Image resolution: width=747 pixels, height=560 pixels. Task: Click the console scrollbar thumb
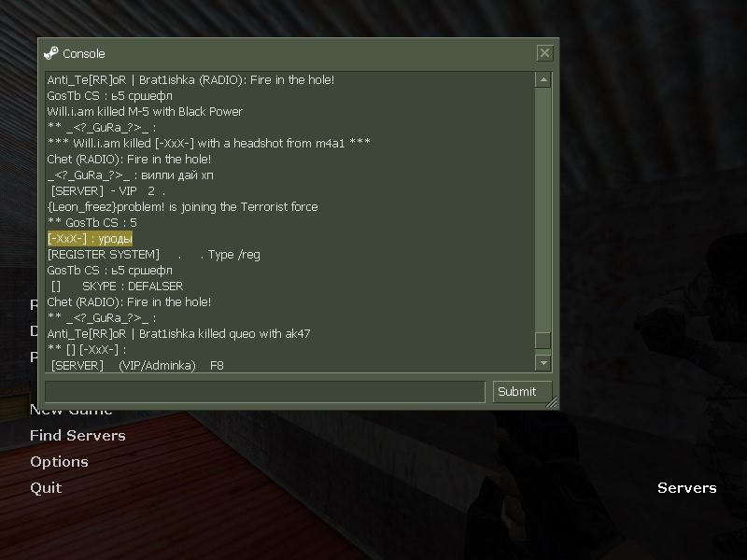[x=543, y=341]
